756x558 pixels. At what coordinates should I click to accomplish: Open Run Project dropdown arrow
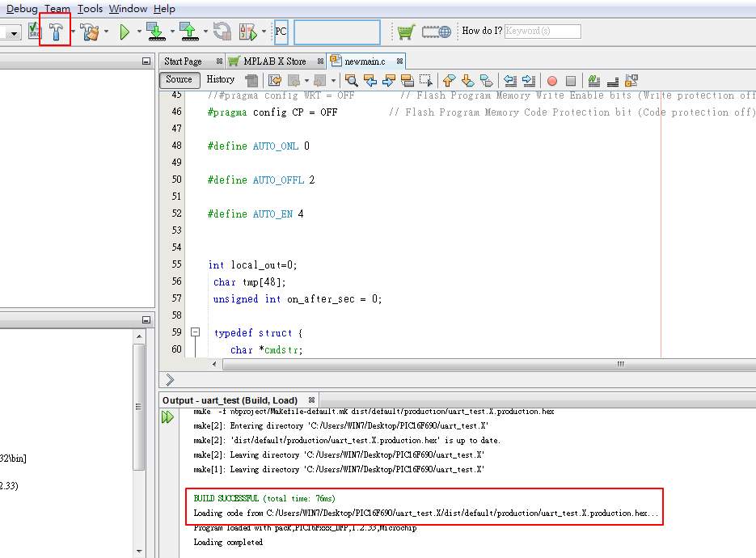pyautogui.click(x=139, y=32)
